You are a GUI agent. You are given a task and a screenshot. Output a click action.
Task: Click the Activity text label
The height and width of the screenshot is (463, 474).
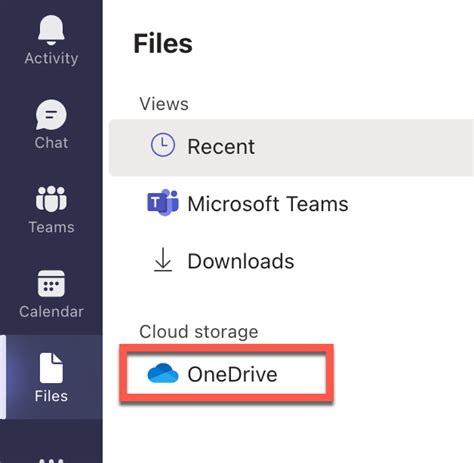click(x=51, y=58)
